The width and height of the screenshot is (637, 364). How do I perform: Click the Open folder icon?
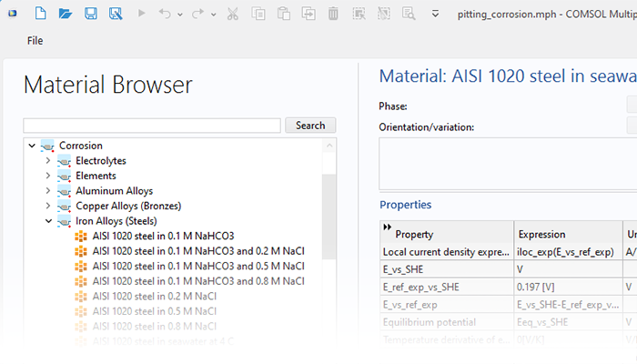click(65, 14)
